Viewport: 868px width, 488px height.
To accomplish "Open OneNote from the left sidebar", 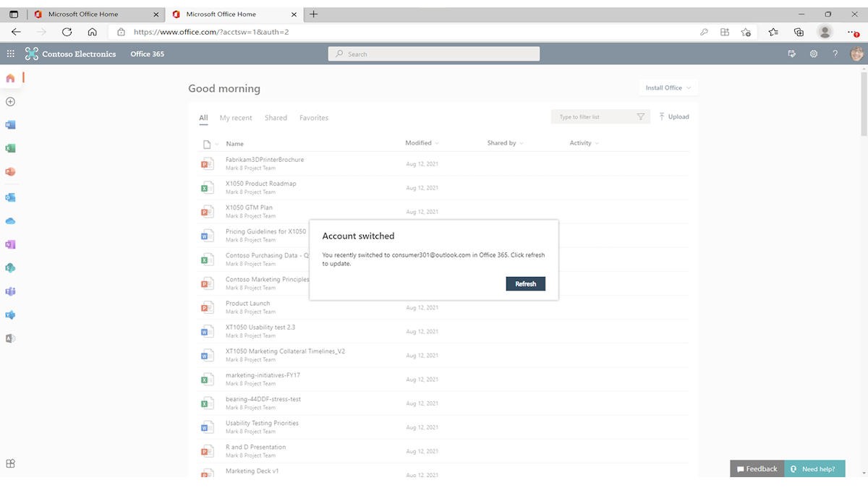I will tap(10, 244).
